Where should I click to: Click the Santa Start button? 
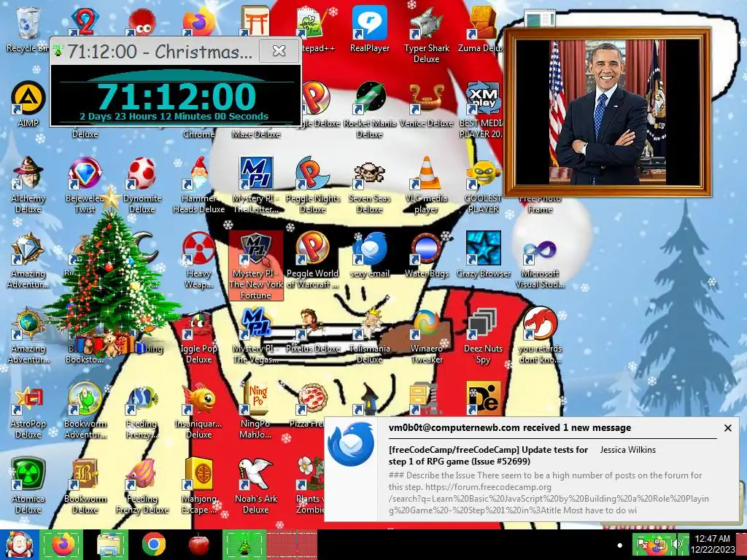click(x=19, y=545)
